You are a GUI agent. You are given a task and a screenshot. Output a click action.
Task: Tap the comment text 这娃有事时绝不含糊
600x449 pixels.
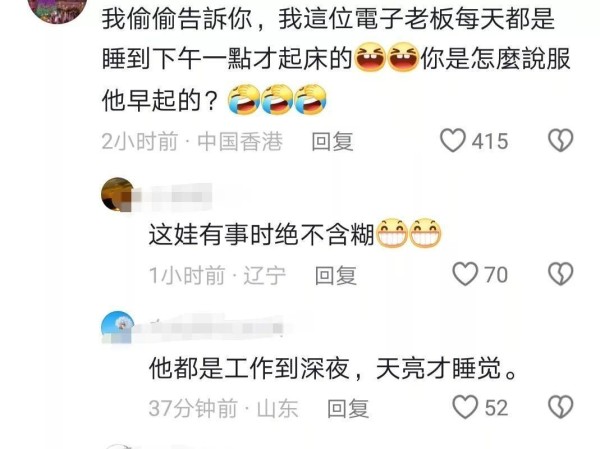coord(261,234)
